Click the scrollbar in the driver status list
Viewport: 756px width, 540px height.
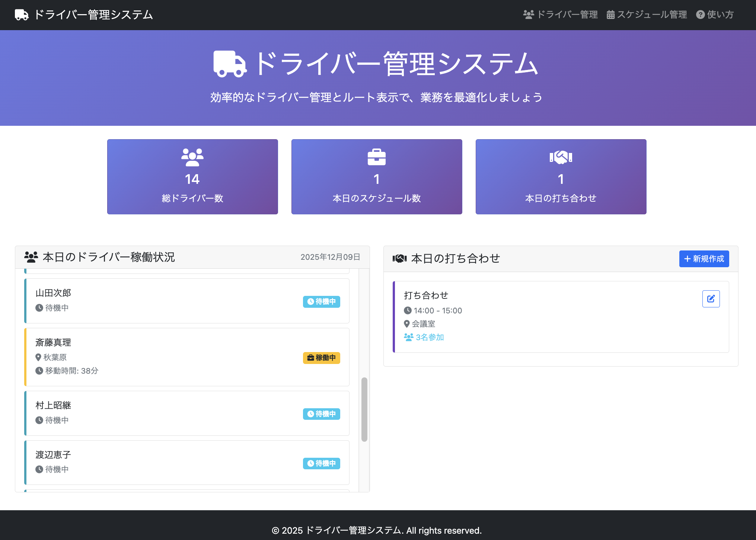(364, 409)
